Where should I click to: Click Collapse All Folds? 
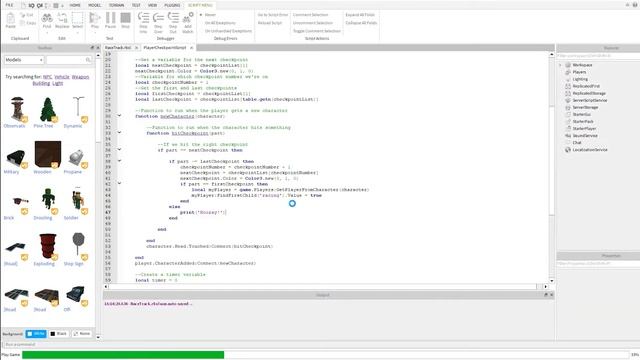point(361,23)
